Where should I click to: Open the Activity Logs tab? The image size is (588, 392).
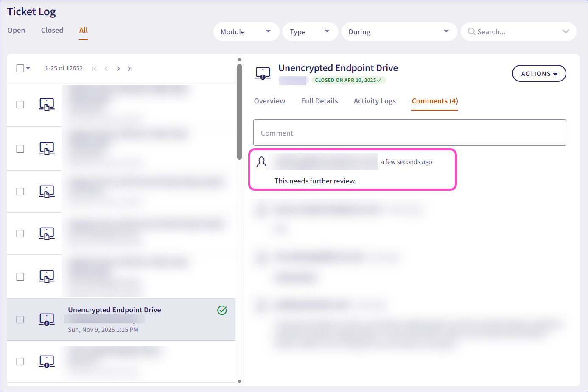375,101
